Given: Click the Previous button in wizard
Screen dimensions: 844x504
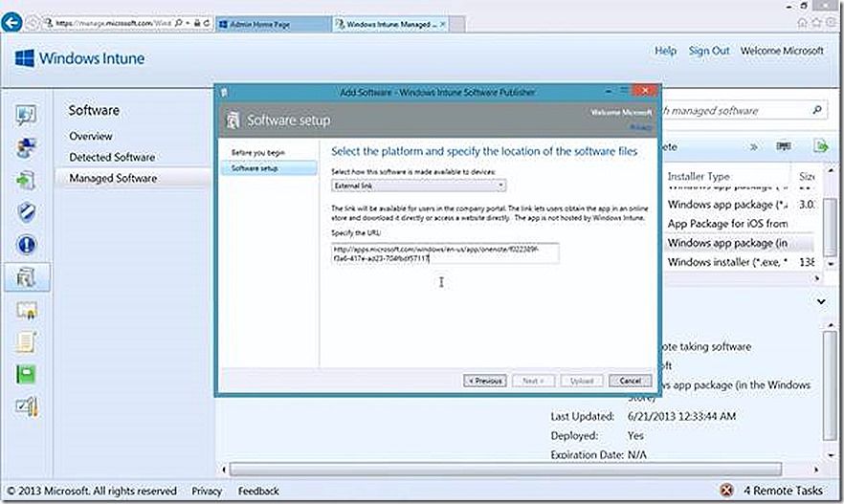Looking at the screenshot, I should coord(485,381).
